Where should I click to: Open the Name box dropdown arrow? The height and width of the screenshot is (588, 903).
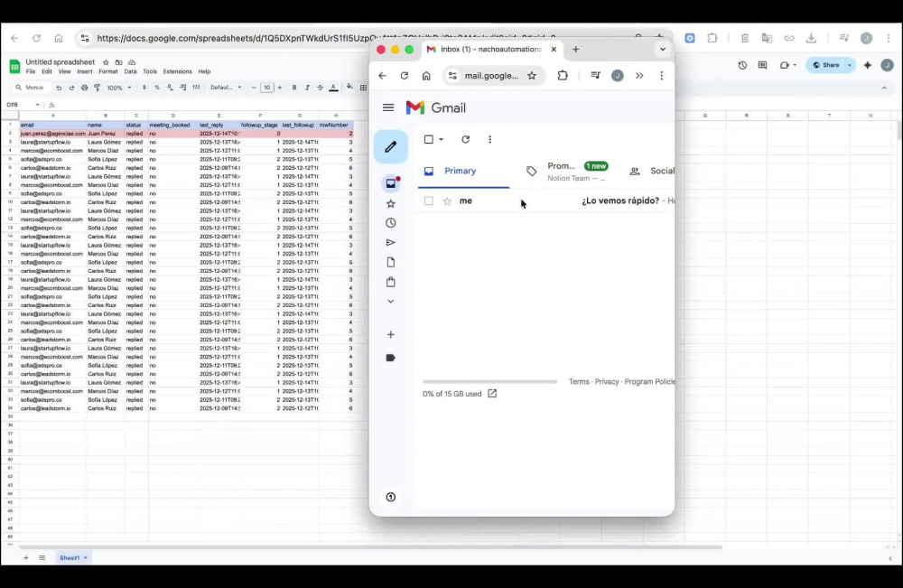pos(37,105)
